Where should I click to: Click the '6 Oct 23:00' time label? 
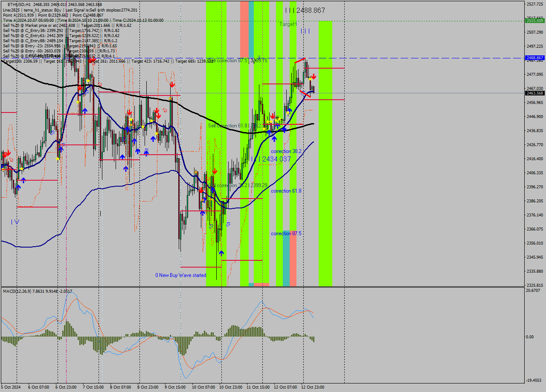(x=66, y=387)
